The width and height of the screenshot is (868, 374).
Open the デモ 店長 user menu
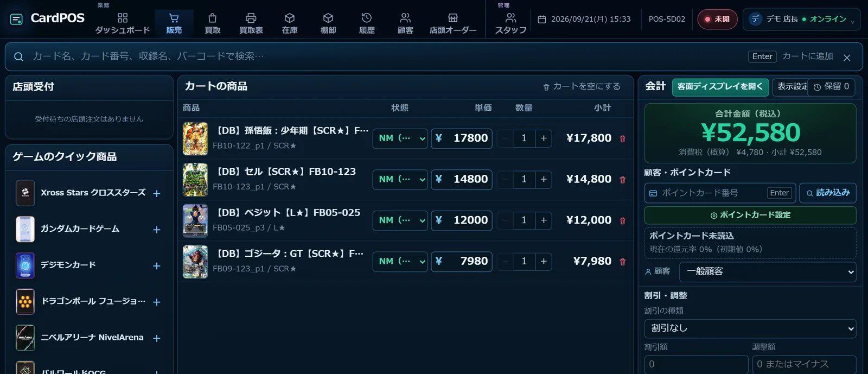click(x=801, y=19)
